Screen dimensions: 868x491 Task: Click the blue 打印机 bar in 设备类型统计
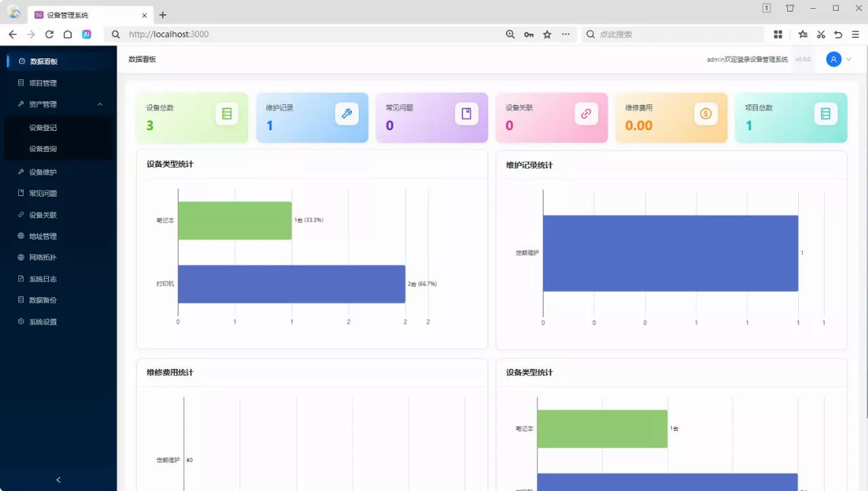point(292,283)
